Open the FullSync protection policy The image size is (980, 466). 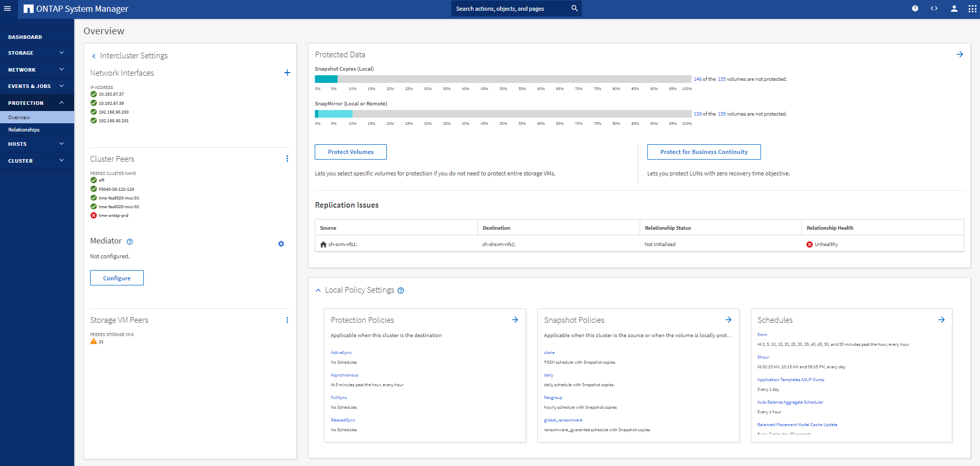click(339, 397)
